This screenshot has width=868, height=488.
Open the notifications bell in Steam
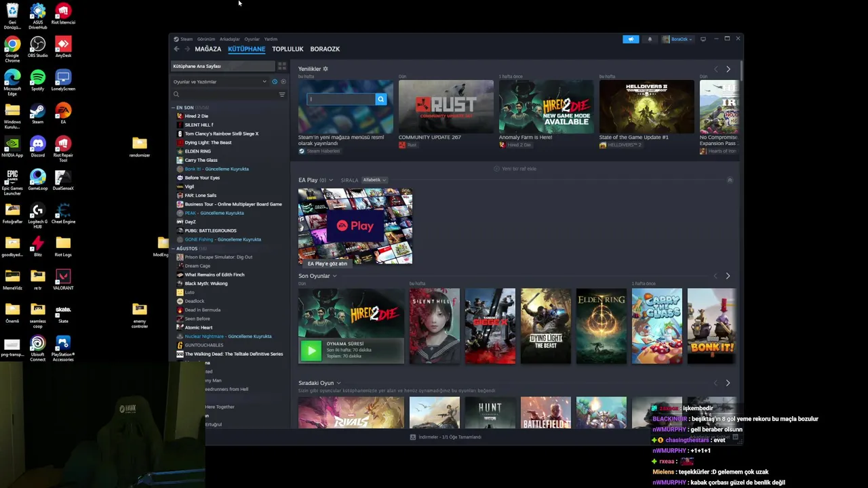650,39
